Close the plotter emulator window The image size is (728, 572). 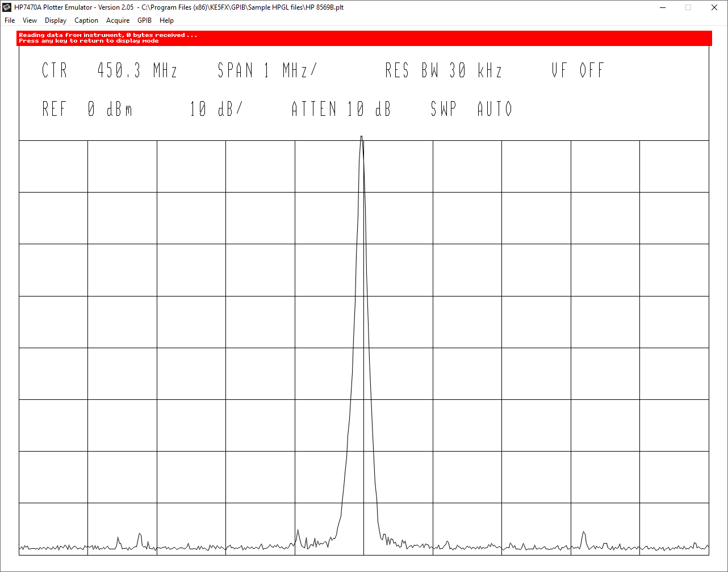coord(714,7)
